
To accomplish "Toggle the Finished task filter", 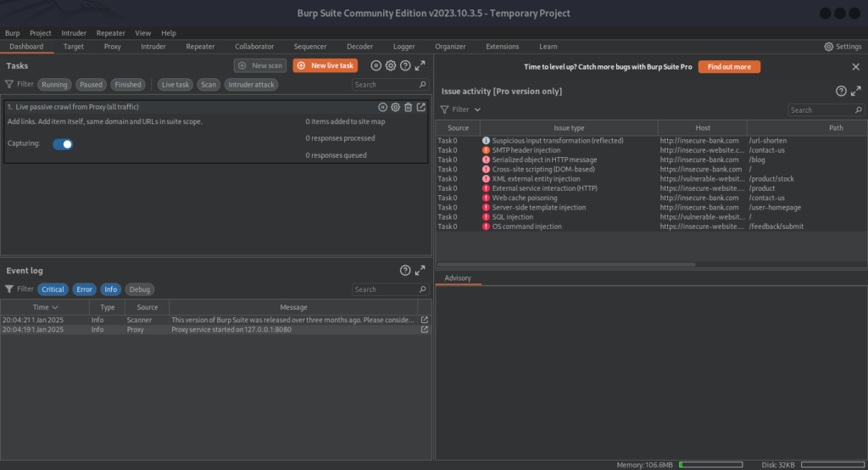I will pos(128,85).
